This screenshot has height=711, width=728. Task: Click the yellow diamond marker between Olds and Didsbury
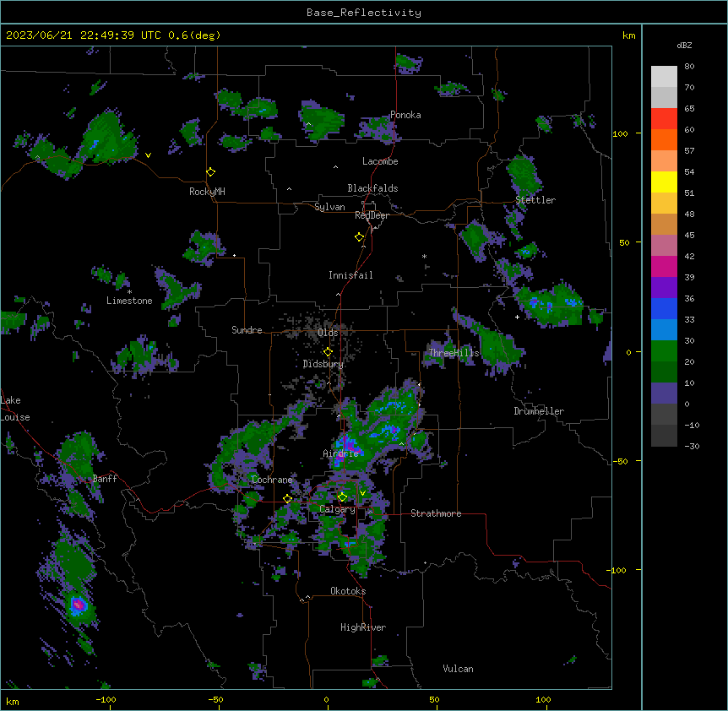click(328, 352)
